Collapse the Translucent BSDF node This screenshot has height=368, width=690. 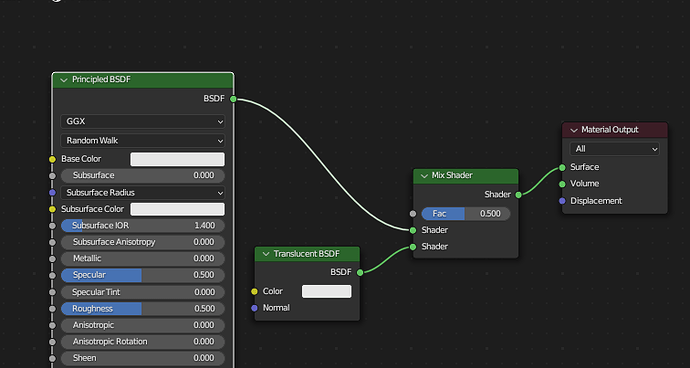point(266,254)
